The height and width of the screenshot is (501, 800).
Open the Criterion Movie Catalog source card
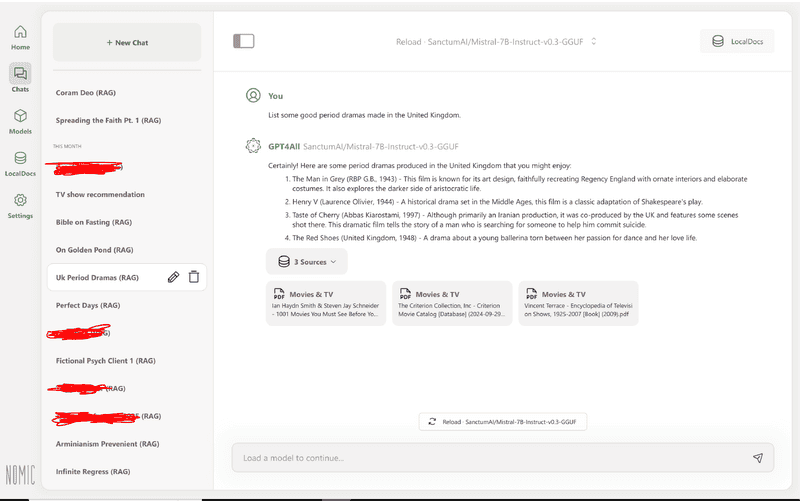[x=452, y=303]
